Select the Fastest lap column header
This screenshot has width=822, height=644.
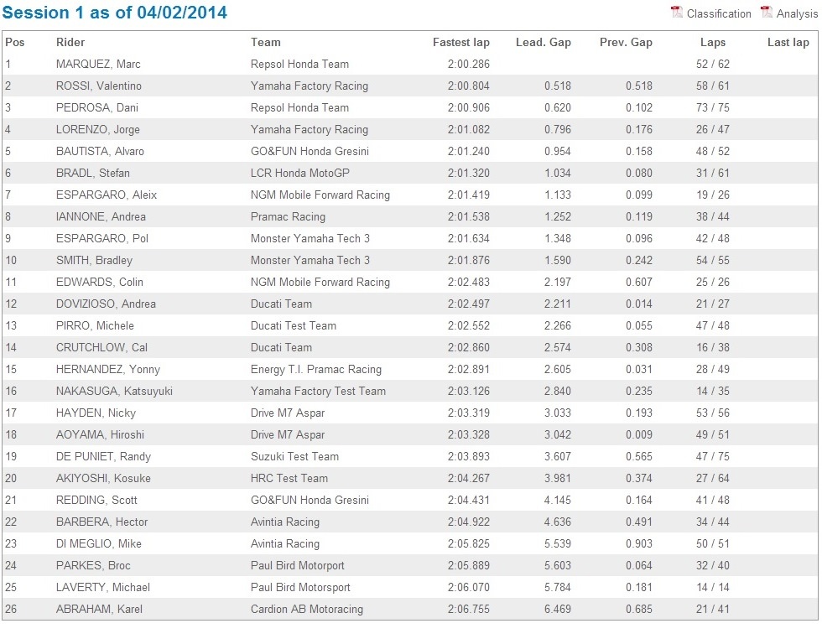[460, 43]
